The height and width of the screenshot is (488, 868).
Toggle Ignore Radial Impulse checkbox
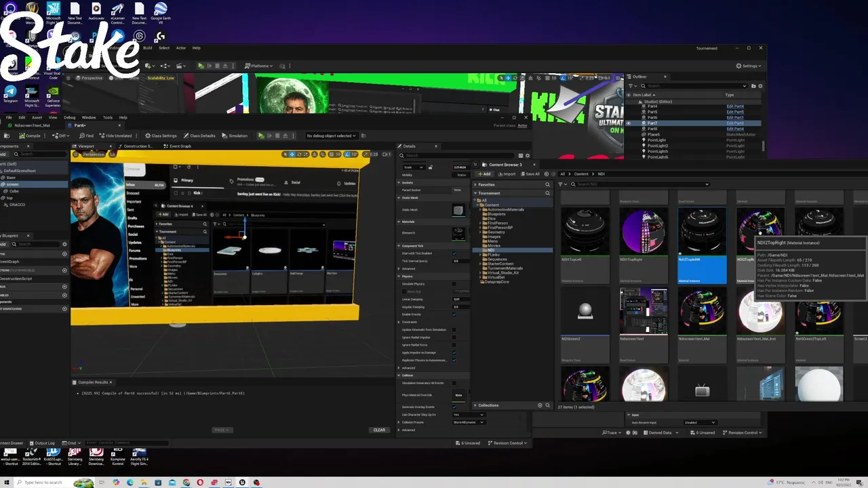point(454,338)
